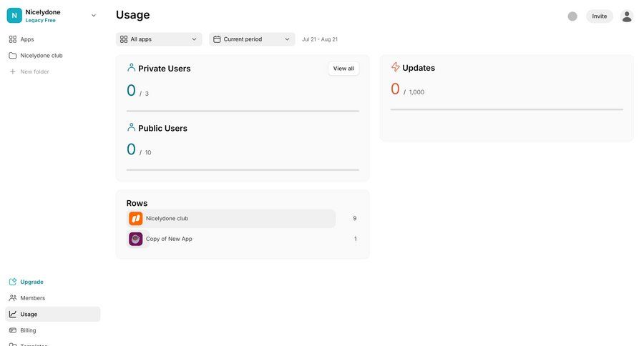Click the Copy of New App icon

click(135, 239)
